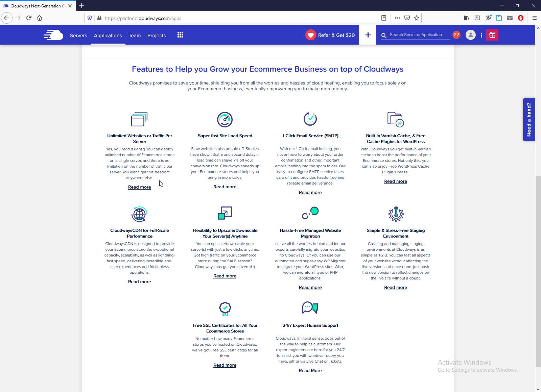Read More about 24/7 Expert Human Support

(x=310, y=371)
